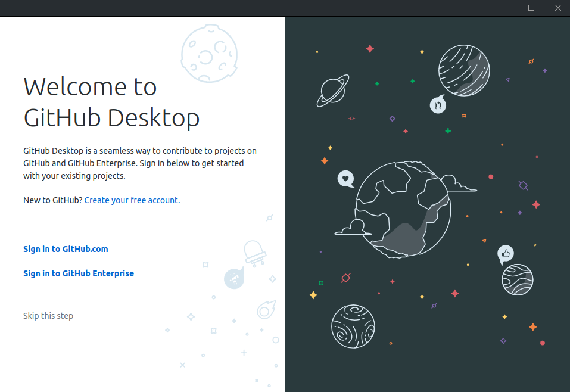The image size is (570, 392).
Task: Minimize the GitHub Desktop window
Action: [x=504, y=8]
